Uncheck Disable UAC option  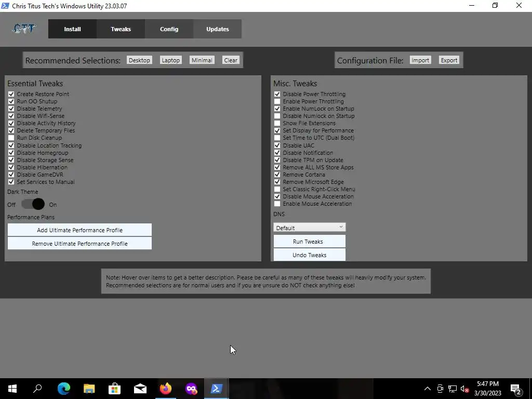[x=277, y=145]
